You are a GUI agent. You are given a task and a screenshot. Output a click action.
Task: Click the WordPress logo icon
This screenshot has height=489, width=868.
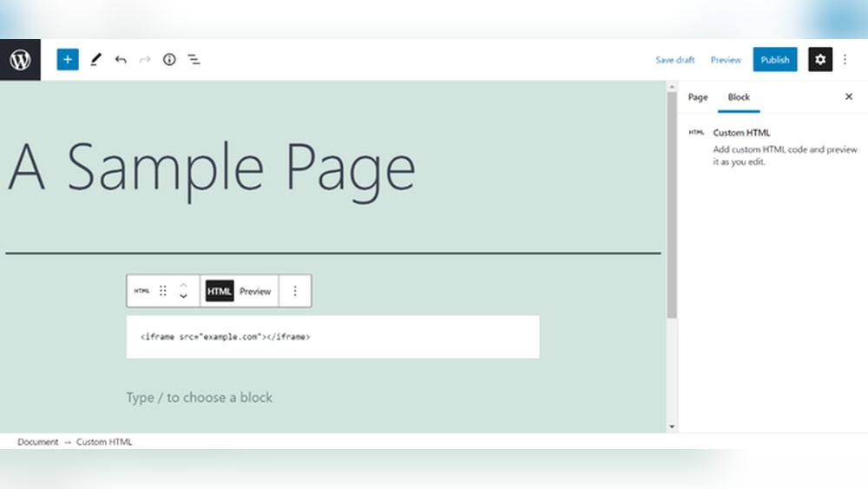[x=21, y=60]
